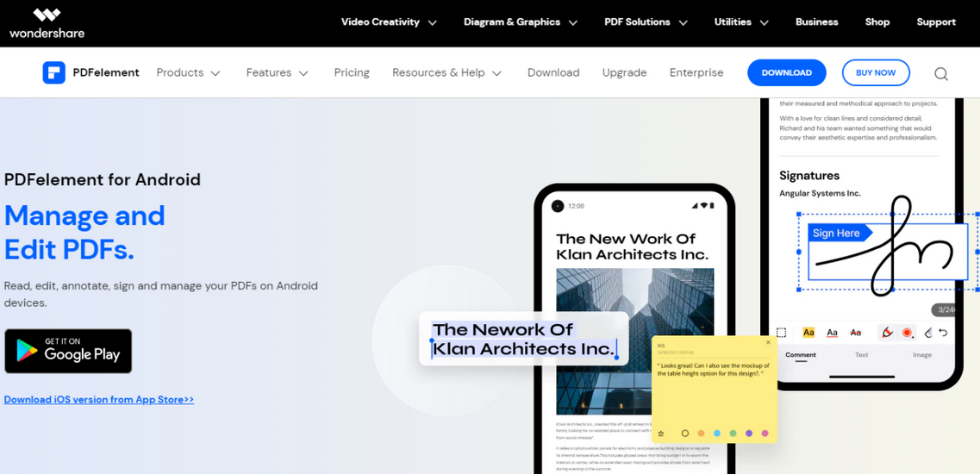
Task: Switch to the Comment tab in phone mockup
Action: tap(801, 354)
